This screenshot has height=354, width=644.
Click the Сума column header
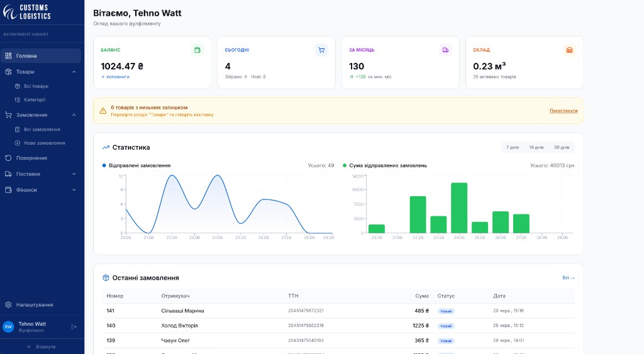coord(422,296)
